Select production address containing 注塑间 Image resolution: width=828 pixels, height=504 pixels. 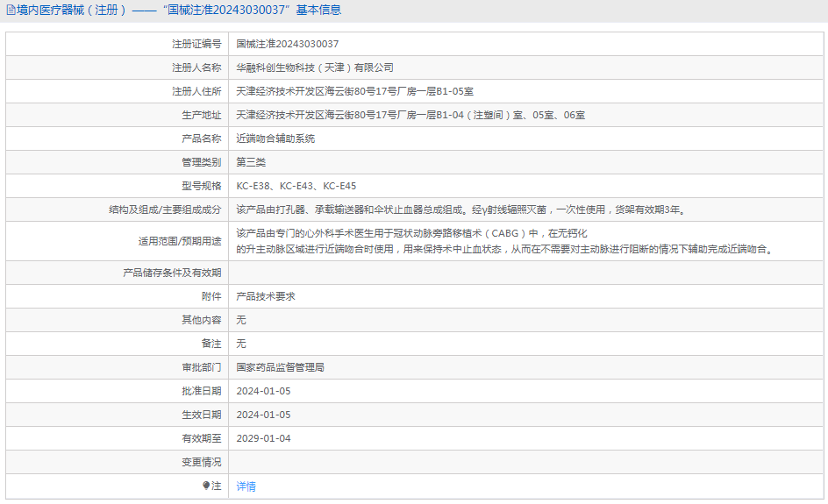pos(410,115)
